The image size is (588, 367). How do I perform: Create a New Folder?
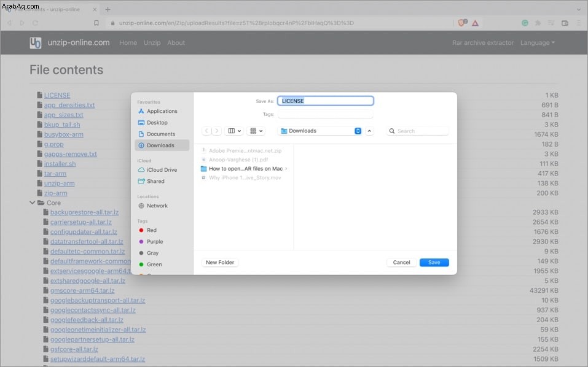220,263
